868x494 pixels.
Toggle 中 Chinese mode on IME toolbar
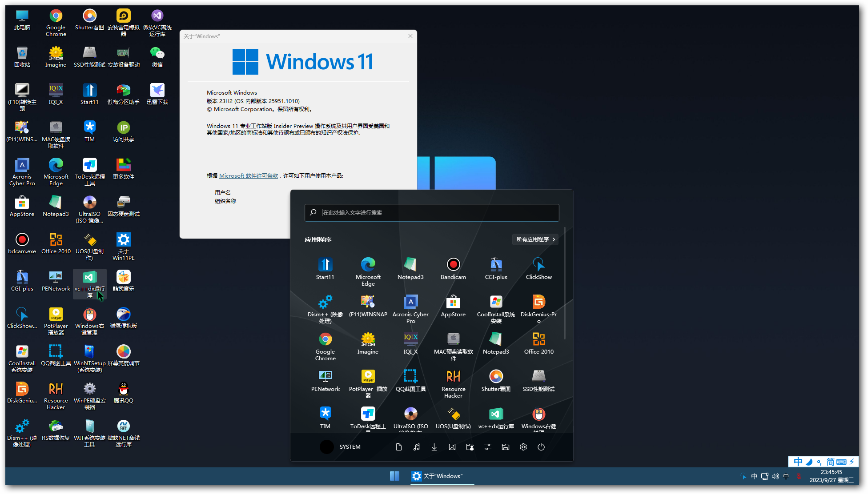coord(798,462)
